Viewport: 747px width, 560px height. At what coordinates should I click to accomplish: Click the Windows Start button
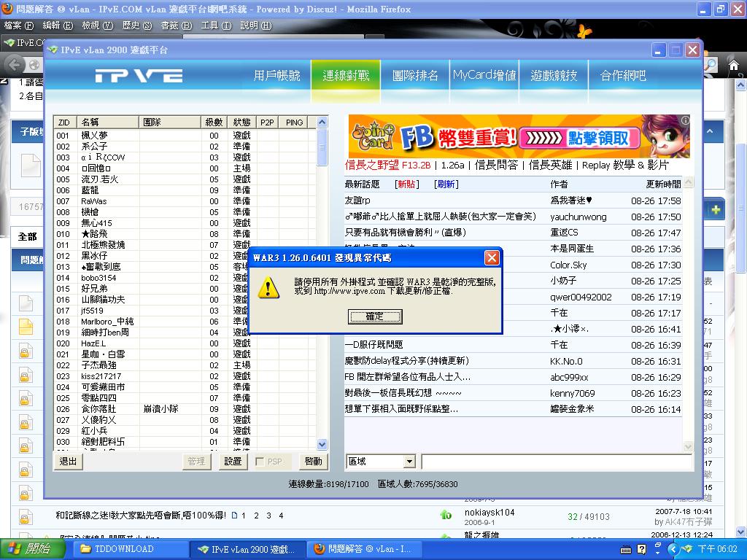click(x=29, y=549)
